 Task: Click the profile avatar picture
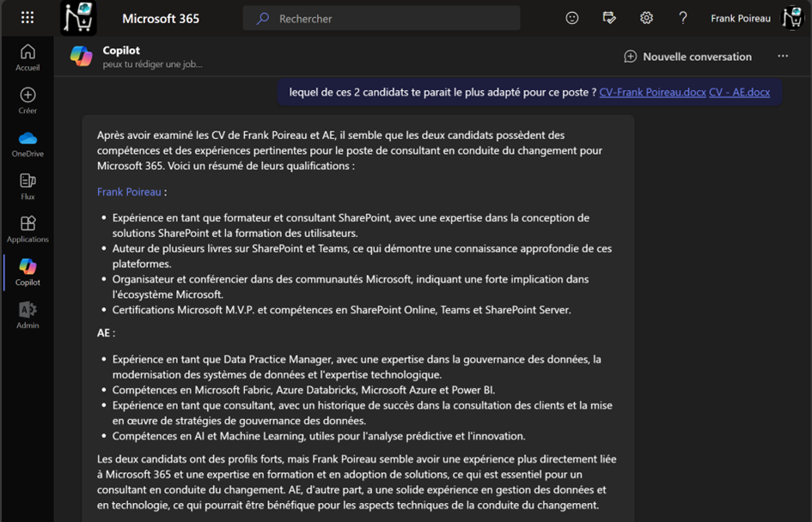point(793,18)
